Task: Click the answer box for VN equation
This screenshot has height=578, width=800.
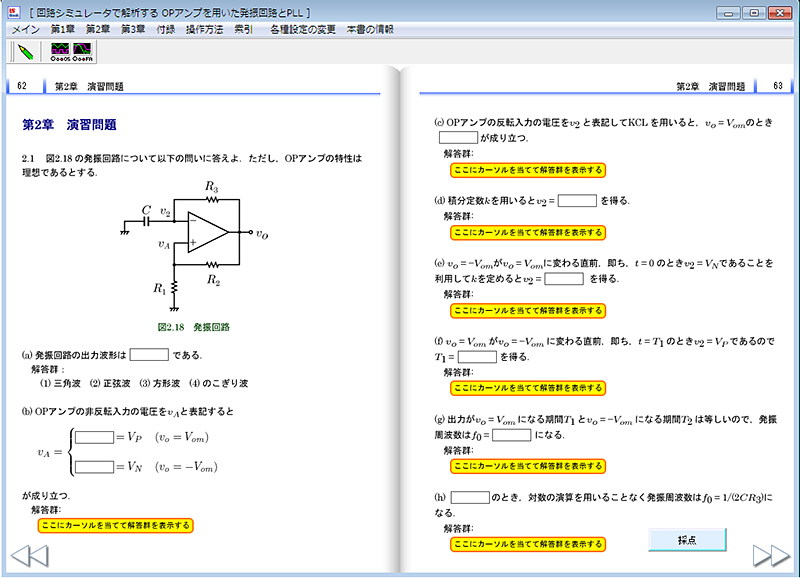Action: click(x=94, y=467)
